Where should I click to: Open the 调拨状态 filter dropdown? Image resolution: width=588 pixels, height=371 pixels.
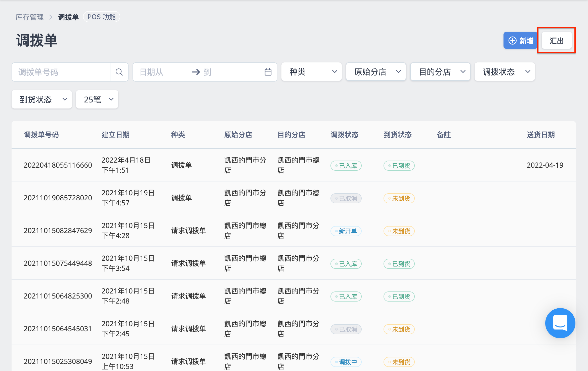click(x=505, y=72)
